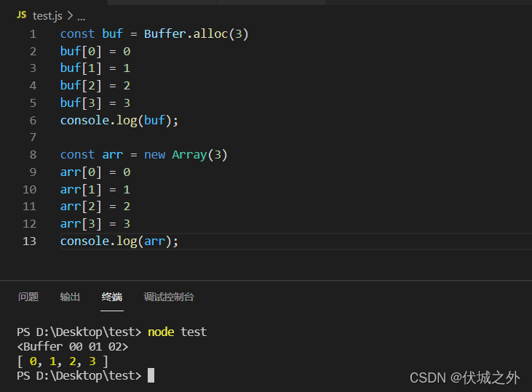Click the JS file icon in breadcrumb
This screenshot has width=532, height=392.
[21, 15]
